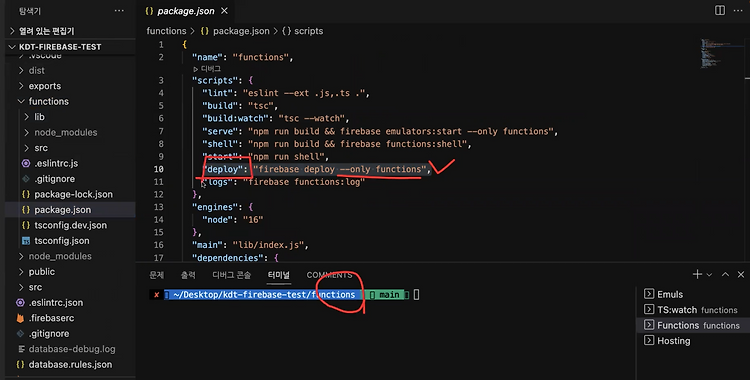Open database-debug.log file
Viewport: 750px width, 380px height.
[72, 349]
